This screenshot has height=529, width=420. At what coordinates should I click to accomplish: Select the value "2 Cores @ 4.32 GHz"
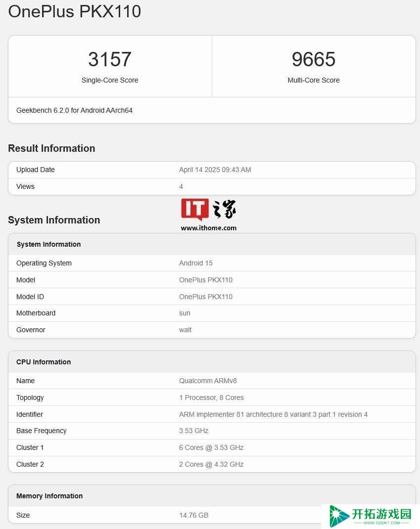[211, 465]
